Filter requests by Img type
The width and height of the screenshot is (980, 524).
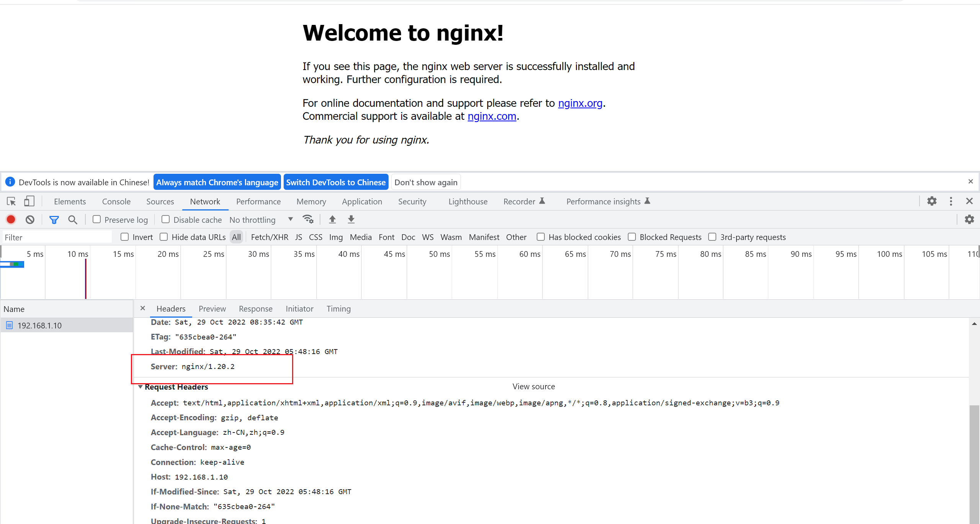tap(336, 237)
